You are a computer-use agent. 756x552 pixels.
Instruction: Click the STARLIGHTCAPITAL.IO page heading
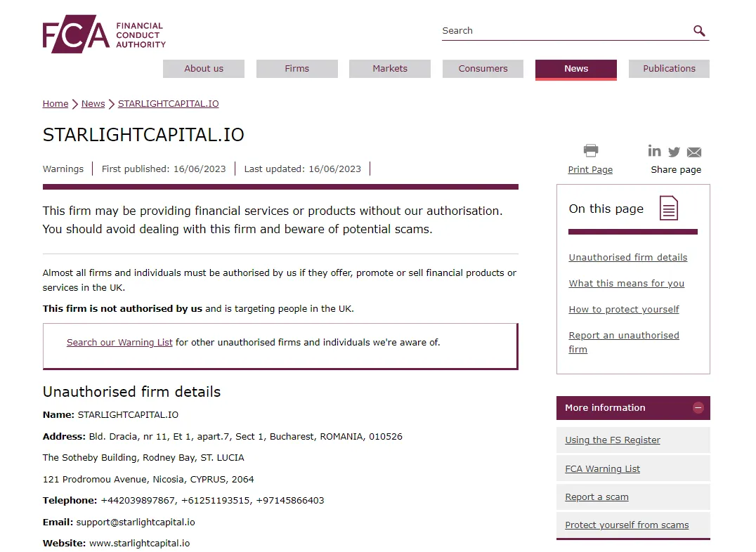pos(143,135)
